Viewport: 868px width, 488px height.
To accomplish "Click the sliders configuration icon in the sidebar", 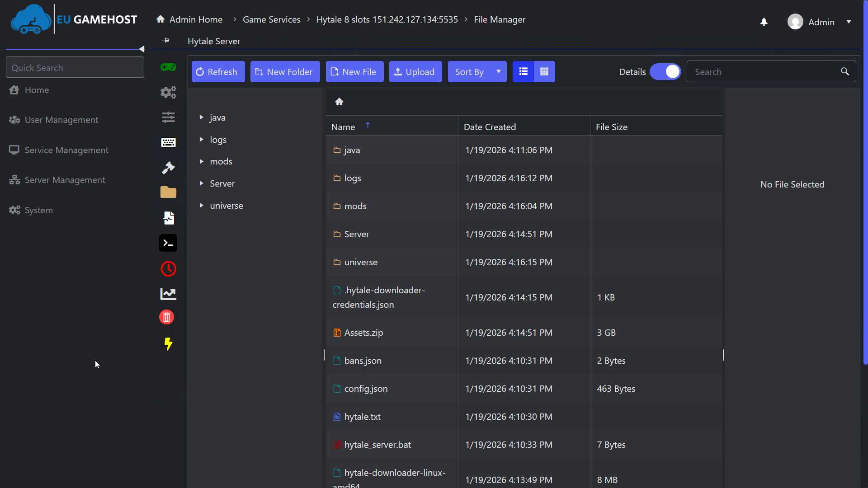I will click(x=168, y=117).
